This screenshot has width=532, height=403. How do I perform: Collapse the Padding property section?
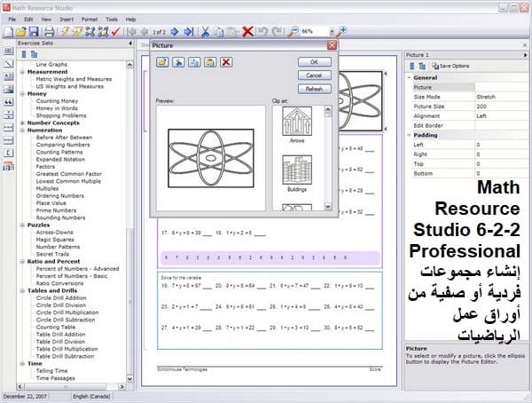[409, 135]
